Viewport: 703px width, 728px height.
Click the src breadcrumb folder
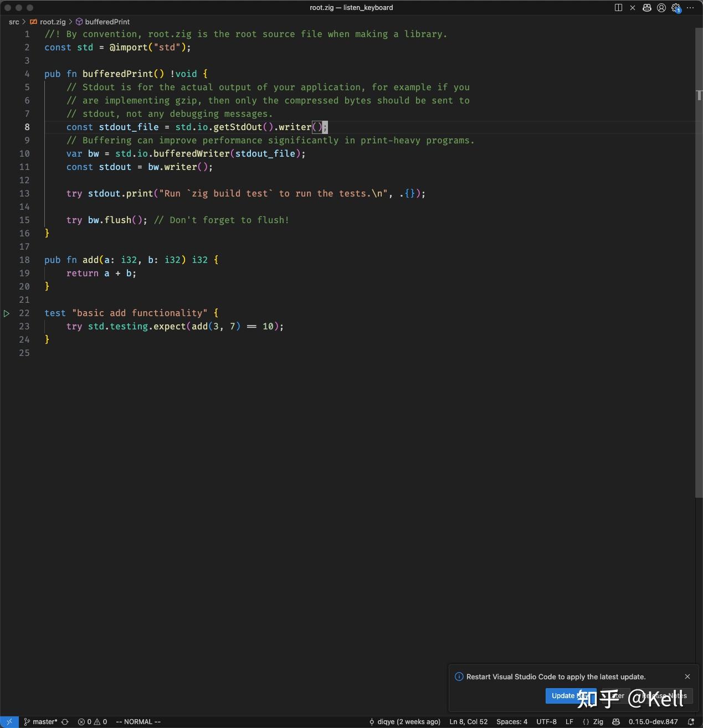[14, 22]
